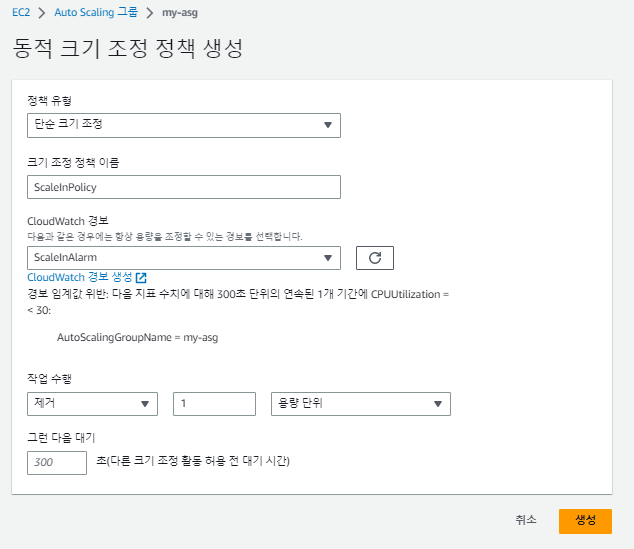Click the wait seconds field showing 300
Image resolution: width=634 pixels, height=549 pixels.
tap(57, 463)
